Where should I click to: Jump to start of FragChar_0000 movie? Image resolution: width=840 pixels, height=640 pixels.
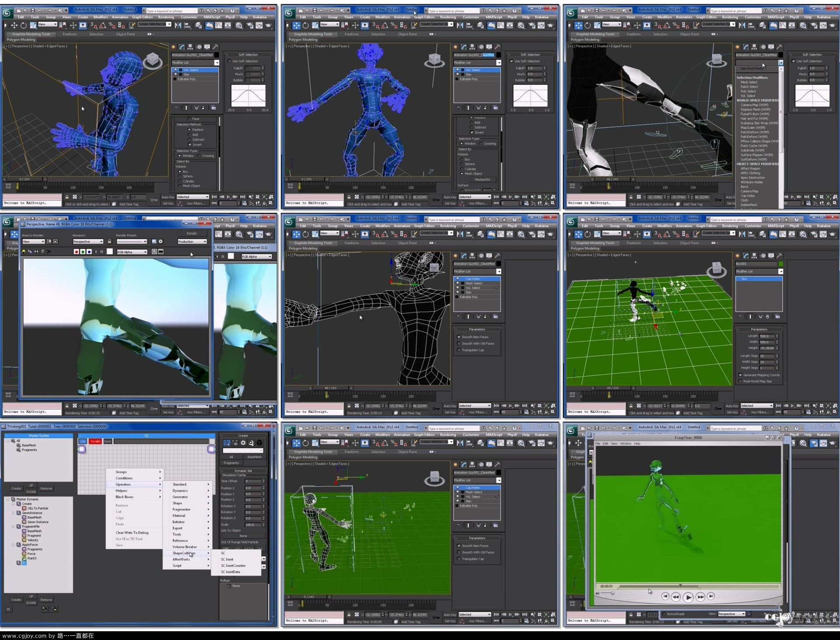click(665, 596)
